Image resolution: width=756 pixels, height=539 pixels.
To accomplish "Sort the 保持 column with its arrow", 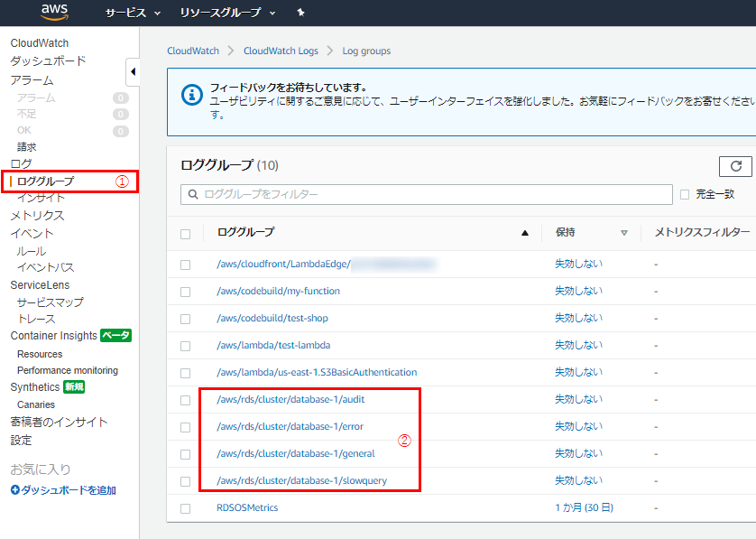I will tap(624, 233).
